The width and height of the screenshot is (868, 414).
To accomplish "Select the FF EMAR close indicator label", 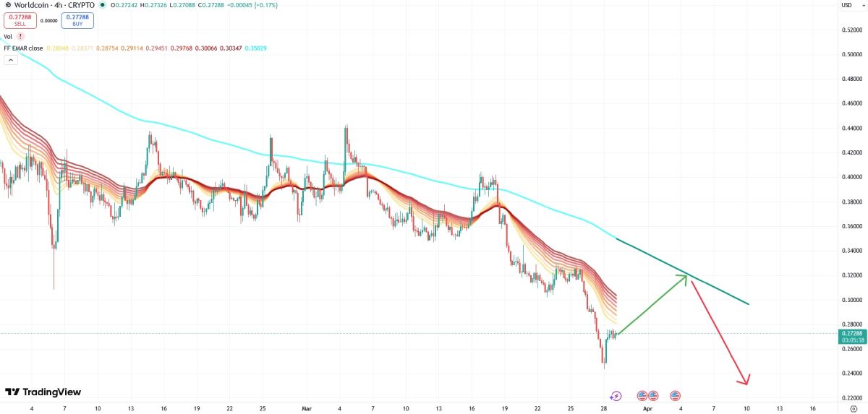I will coord(24,48).
